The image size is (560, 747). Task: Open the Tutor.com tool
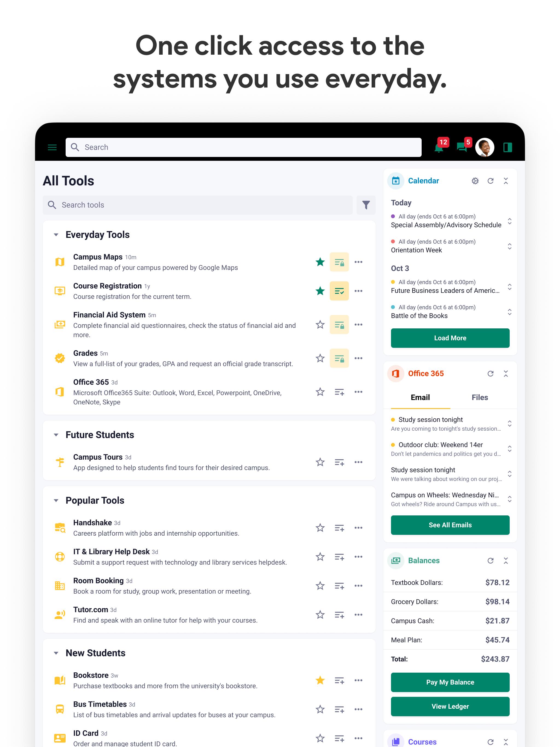tap(91, 609)
